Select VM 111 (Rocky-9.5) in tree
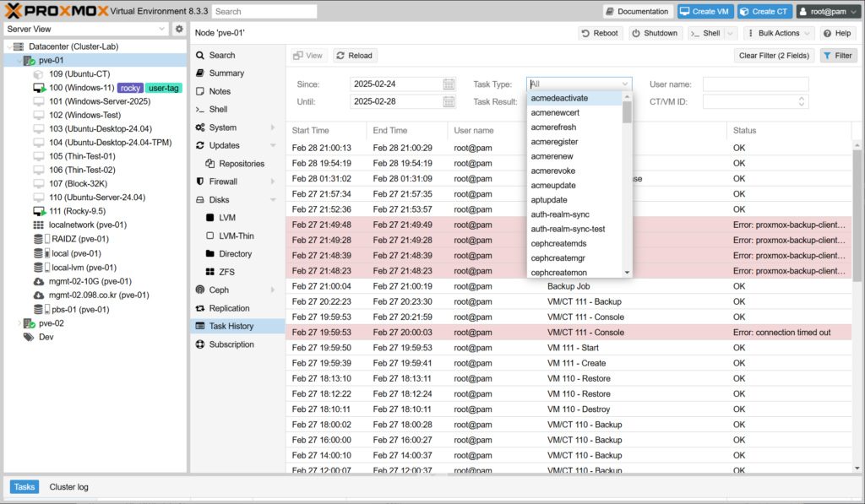 click(77, 211)
